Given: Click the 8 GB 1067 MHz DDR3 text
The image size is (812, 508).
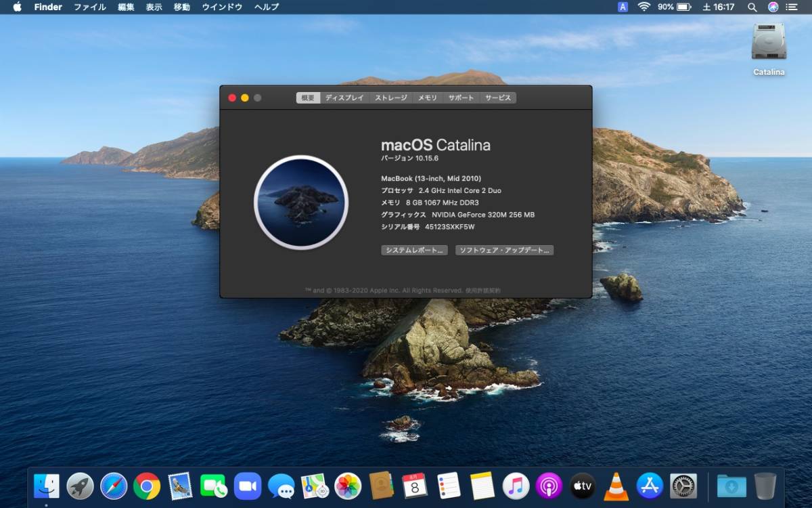Looking at the screenshot, I should (443, 203).
